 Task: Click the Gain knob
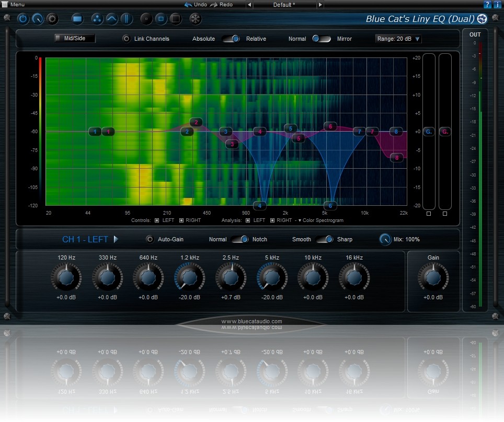[x=433, y=277]
